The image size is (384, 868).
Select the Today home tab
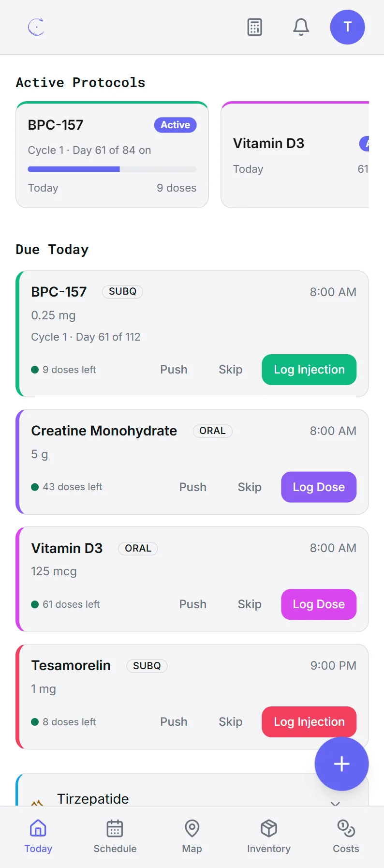pos(38,837)
